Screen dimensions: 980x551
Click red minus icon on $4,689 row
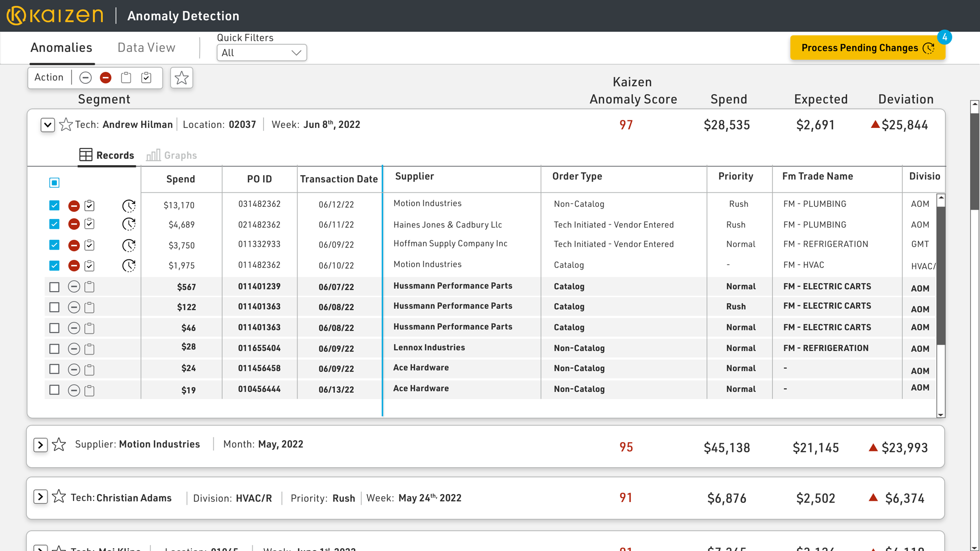[x=74, y=224]
